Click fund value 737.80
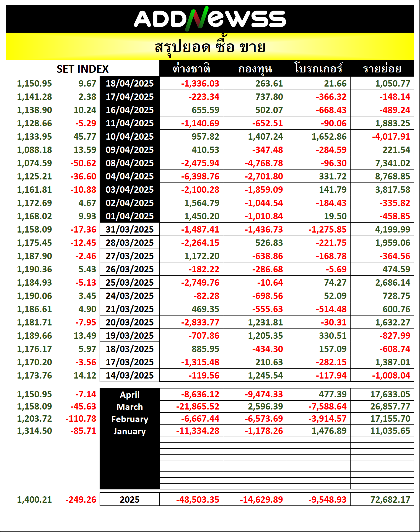Viewport: 420px width, 532px height. [x=269, y=97]
